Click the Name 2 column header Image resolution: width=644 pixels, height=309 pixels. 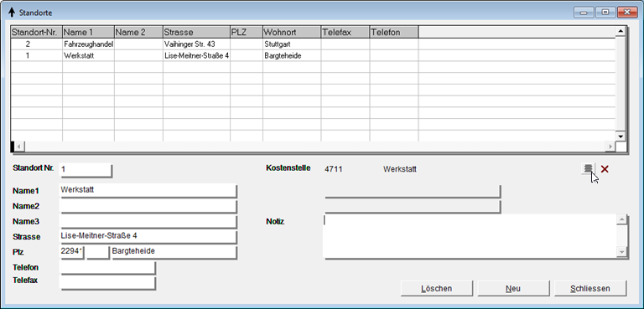pyautogui.click(x=138, y=32)
